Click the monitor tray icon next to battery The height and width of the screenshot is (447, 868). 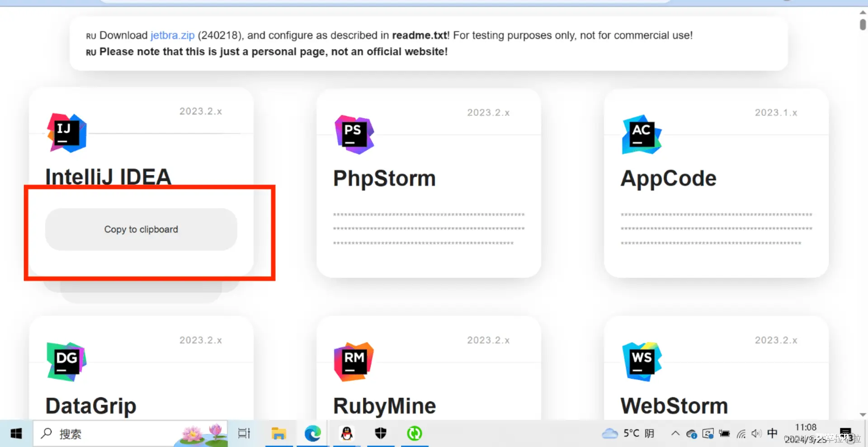coord(708,433)
